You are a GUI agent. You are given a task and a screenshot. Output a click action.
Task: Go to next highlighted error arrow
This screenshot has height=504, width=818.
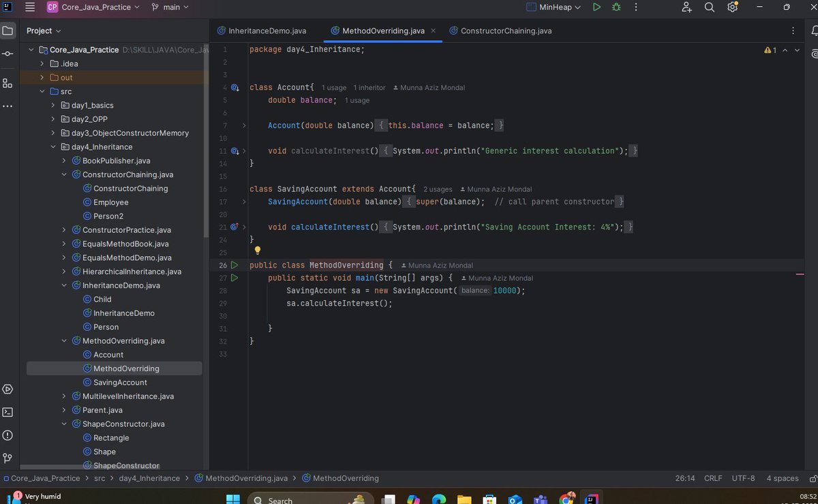(797, 50)
